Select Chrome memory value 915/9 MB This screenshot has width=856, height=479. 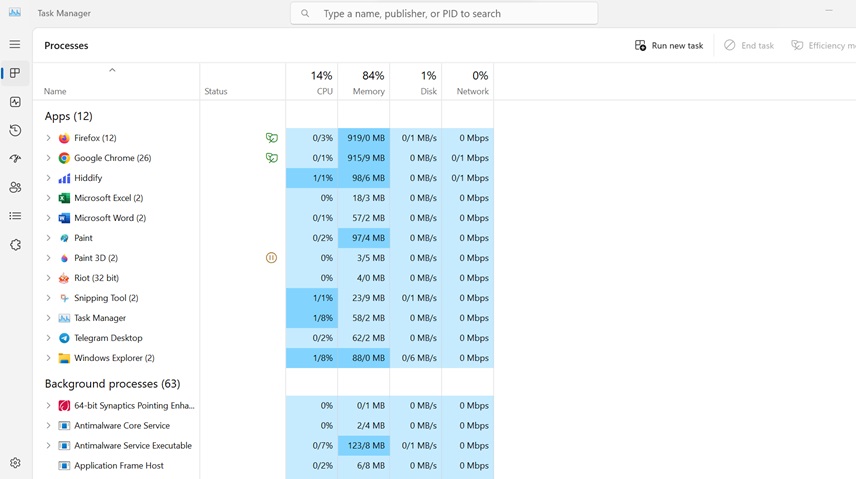[x=364, y=158]
